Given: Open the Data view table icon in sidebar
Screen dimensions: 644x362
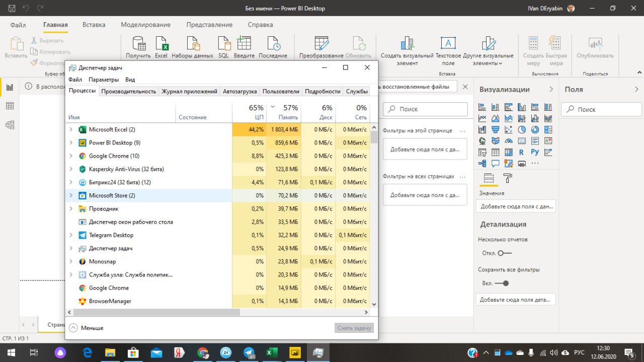Looking at the screenshot, I should tap(10, 106).
